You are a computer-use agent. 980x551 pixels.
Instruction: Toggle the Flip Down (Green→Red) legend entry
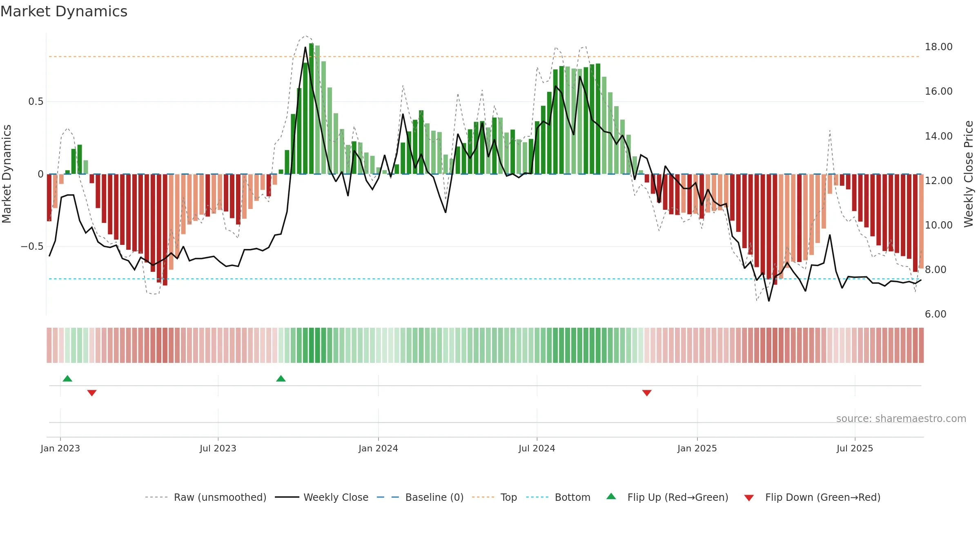click(812, 497)
